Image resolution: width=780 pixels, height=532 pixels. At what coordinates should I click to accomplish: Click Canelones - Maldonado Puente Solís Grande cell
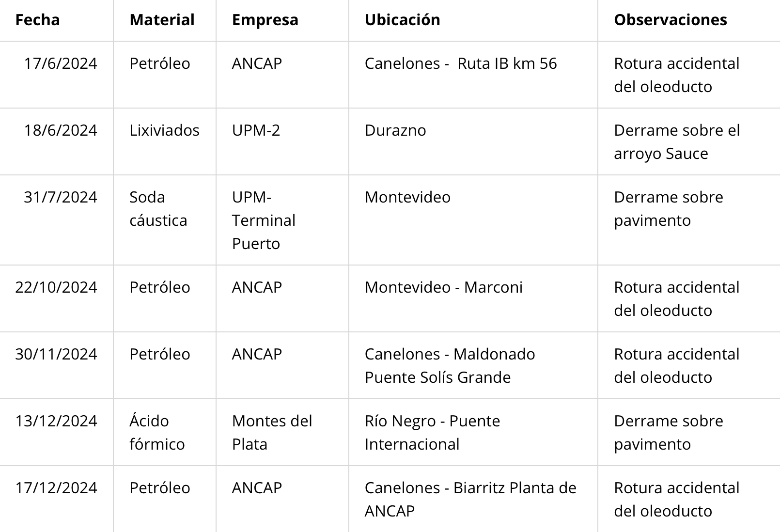(x=473, y=365)
